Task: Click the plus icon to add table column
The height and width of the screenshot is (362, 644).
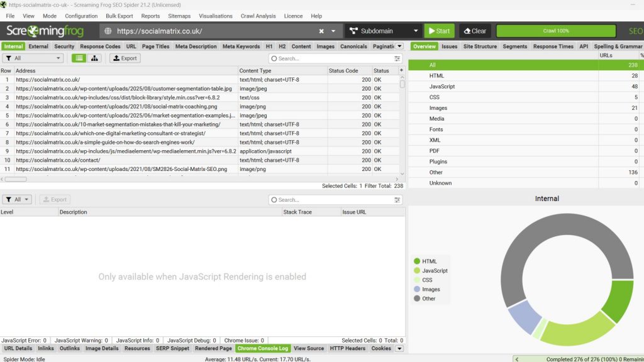Action: [x=401, y=70]
